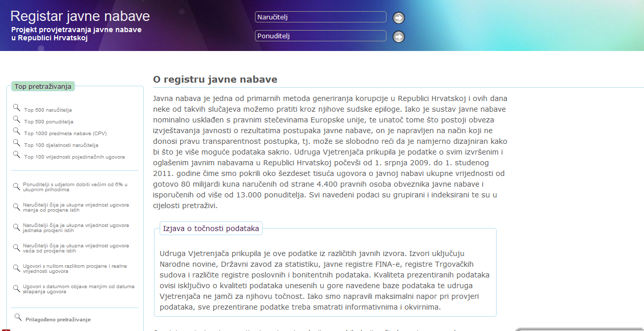Click magnifier icon beside Prilagođeno pretraživanje
The height and width of the screenshot is (331, 644).
click(18, 317)
